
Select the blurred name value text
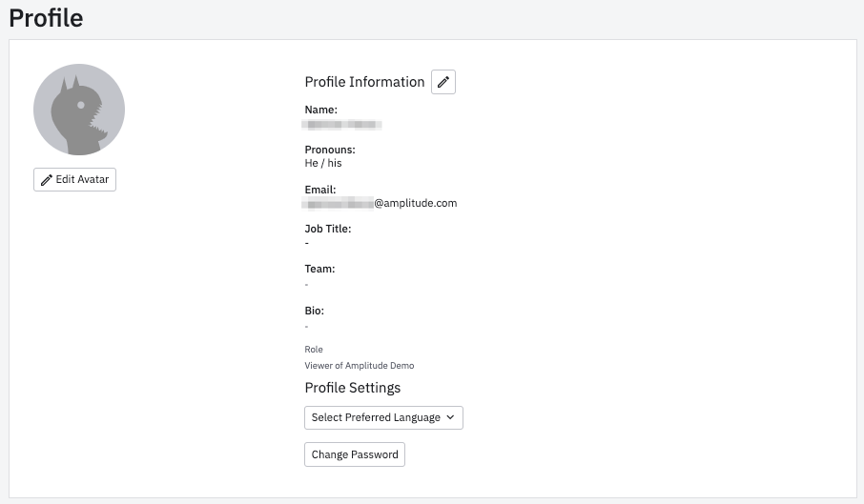342,124
